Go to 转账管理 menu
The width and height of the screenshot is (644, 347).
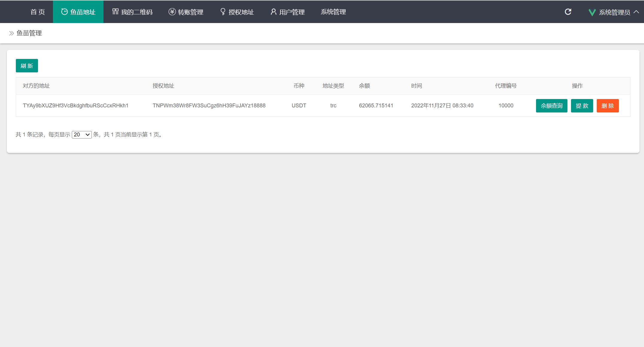pyautogui.click(x=186, y=12)
